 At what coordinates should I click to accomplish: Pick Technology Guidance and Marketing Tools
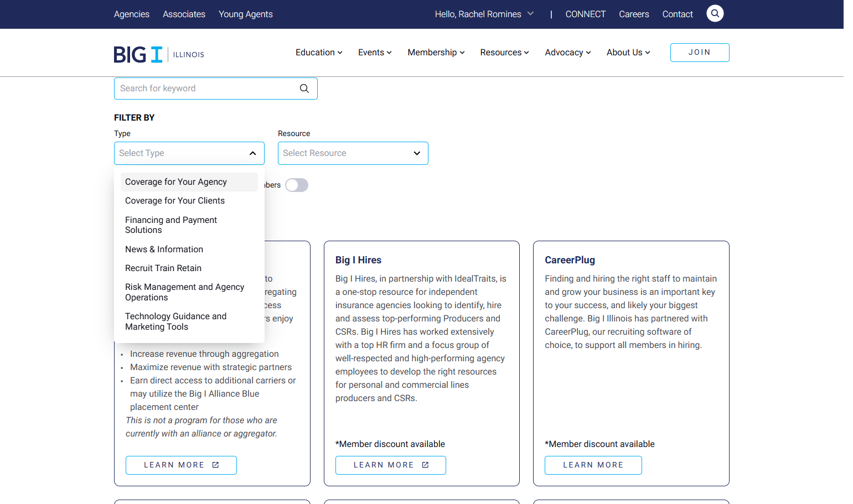[189, 321]
